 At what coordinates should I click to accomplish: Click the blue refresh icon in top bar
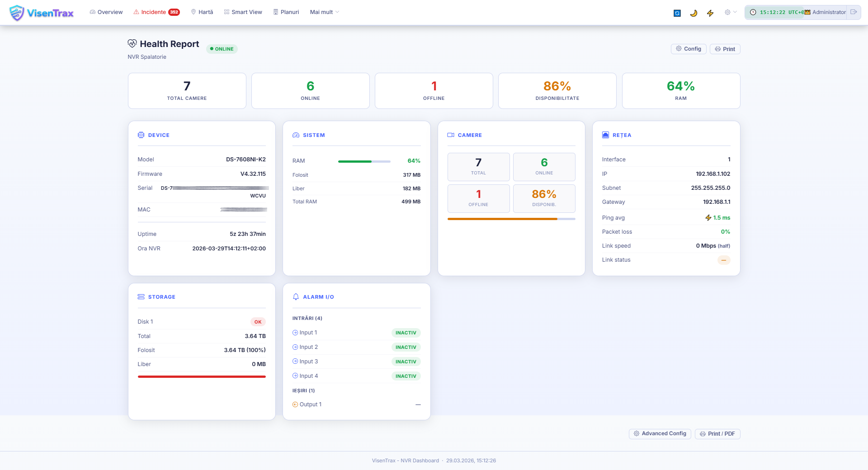click(x=677, y=13)
